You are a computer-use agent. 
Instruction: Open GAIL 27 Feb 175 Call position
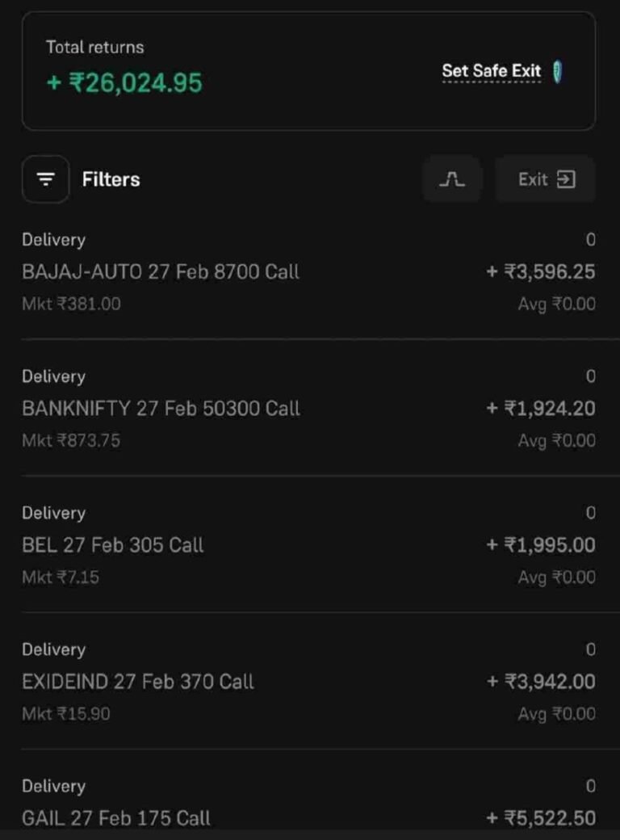point(116,817)
